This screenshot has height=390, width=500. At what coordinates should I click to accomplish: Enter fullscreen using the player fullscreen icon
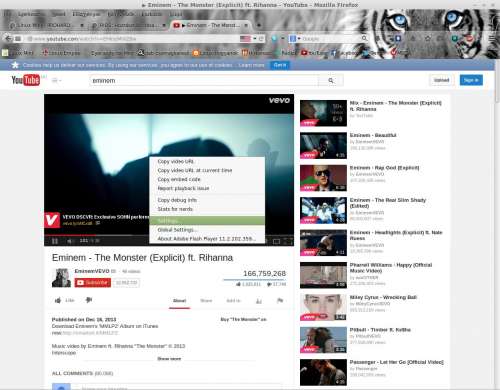[x=289, y=241]
